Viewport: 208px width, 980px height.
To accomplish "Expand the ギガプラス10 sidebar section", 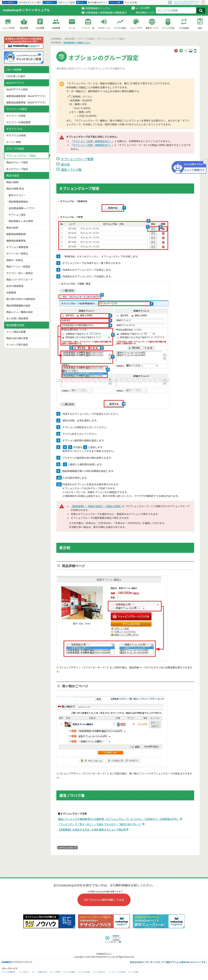I will pos(27,129).
